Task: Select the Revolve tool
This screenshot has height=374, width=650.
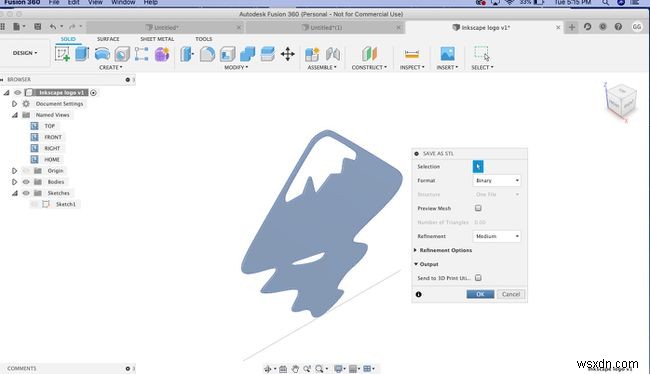Action: click(102, 54)
